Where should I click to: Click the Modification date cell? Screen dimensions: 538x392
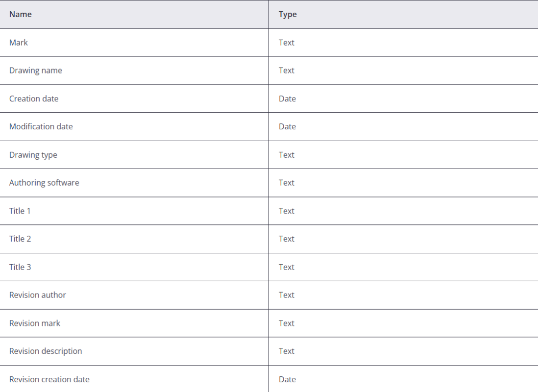41,126
